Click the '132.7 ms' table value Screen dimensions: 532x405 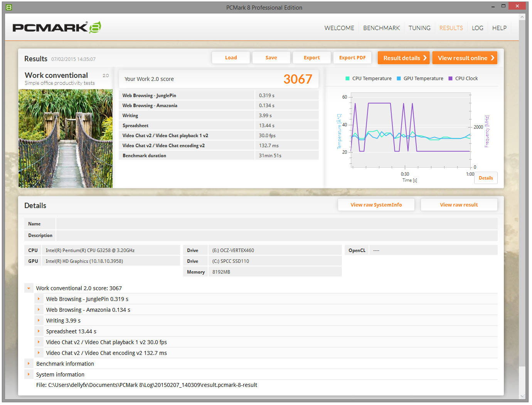(269, 146)
